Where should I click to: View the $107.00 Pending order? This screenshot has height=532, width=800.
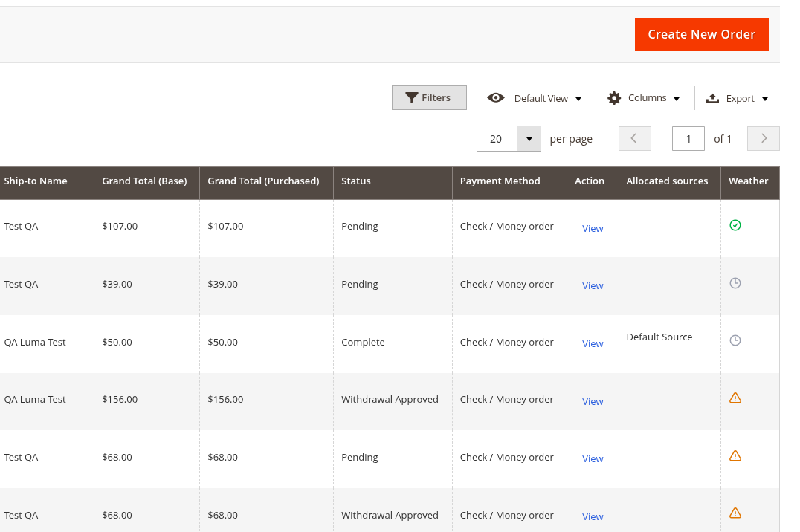(x=593, y=229)
